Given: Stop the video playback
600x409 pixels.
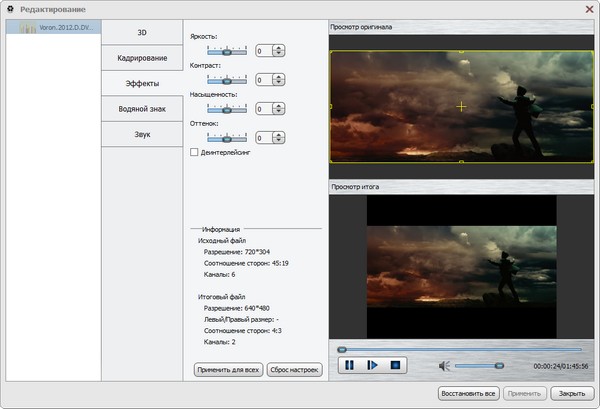Looking at the screenshot, I should coord(395,366).
